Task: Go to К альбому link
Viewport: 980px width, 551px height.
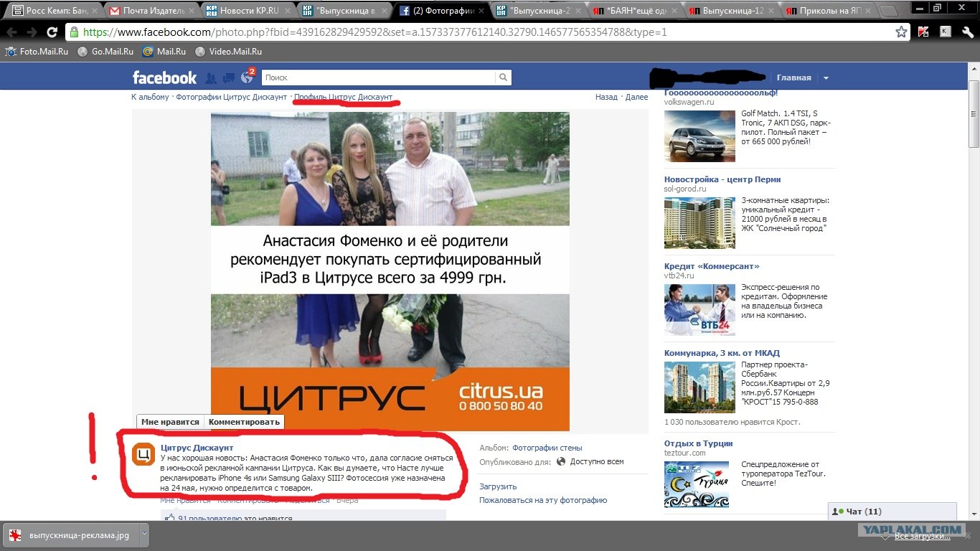Action: point(150,97)
